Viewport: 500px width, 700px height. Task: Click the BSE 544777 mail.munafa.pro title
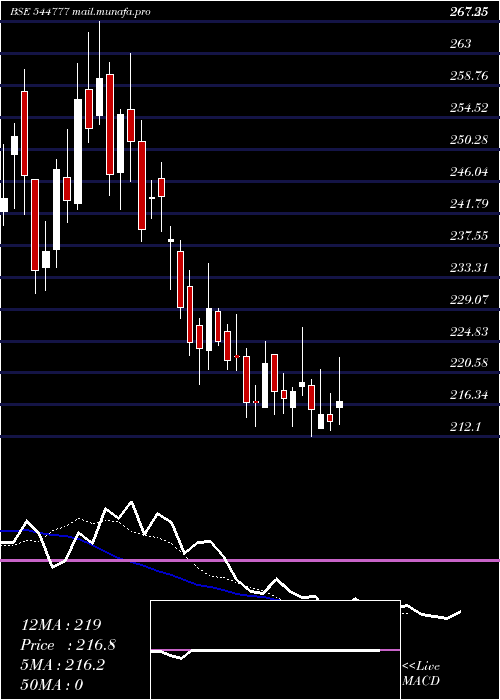(x=80, y=12)
